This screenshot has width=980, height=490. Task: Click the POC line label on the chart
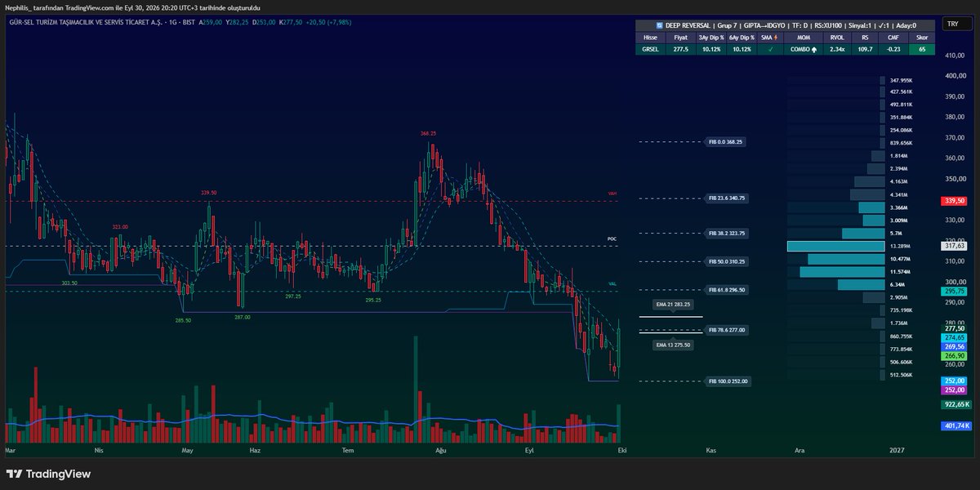(x=612, y=239)
